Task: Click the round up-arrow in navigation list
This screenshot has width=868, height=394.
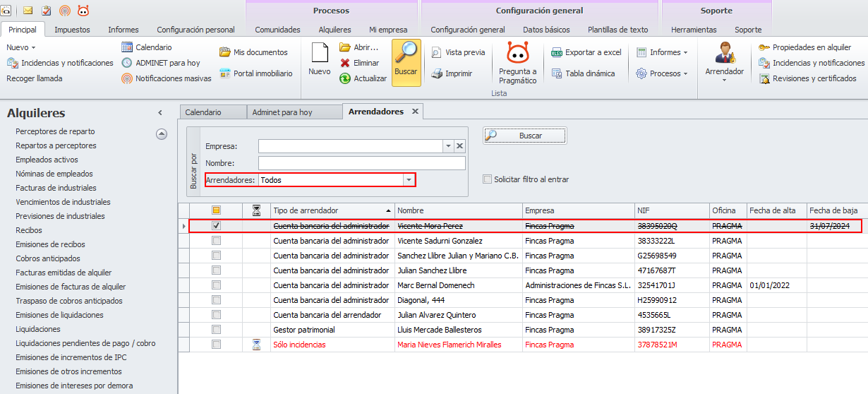Action: (x=162, y=133)
